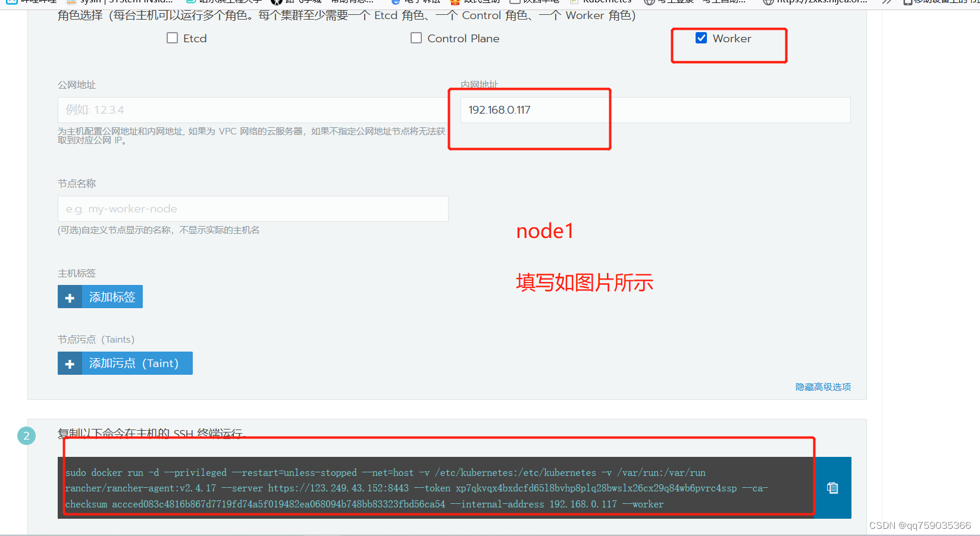The image size is (980, 536).
Task: Click the node name field with my-worker-node placeholder
Action: pyautogui.click(x=253, y=209)
